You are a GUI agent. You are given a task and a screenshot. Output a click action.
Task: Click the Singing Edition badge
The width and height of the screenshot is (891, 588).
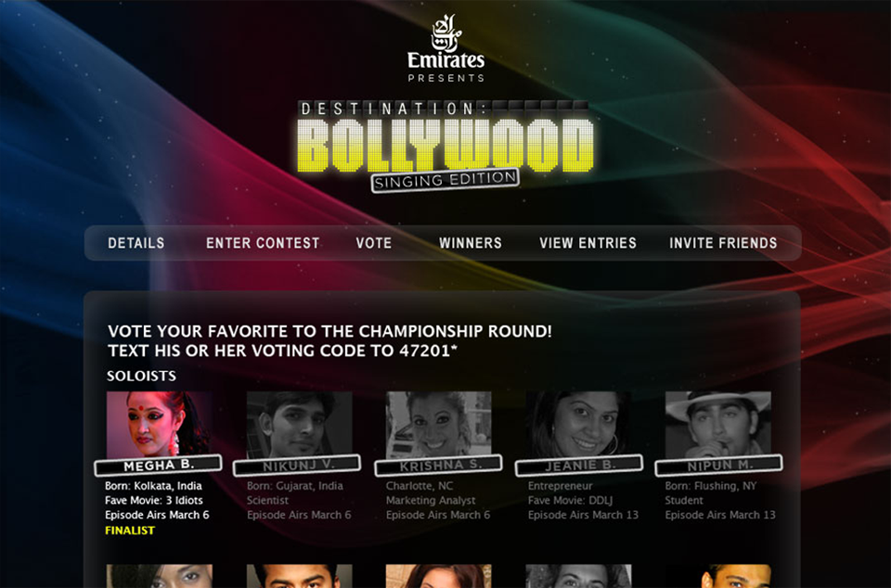(x=445, y=181)
